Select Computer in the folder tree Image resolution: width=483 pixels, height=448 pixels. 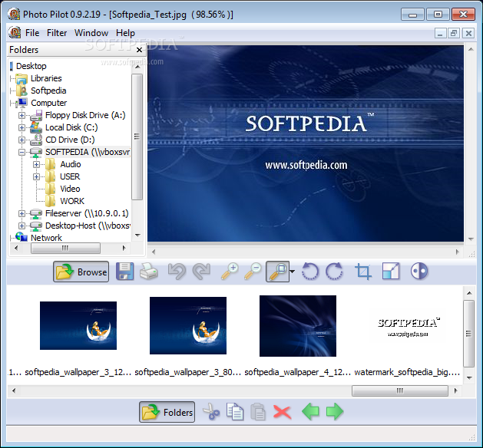[48, 103]
